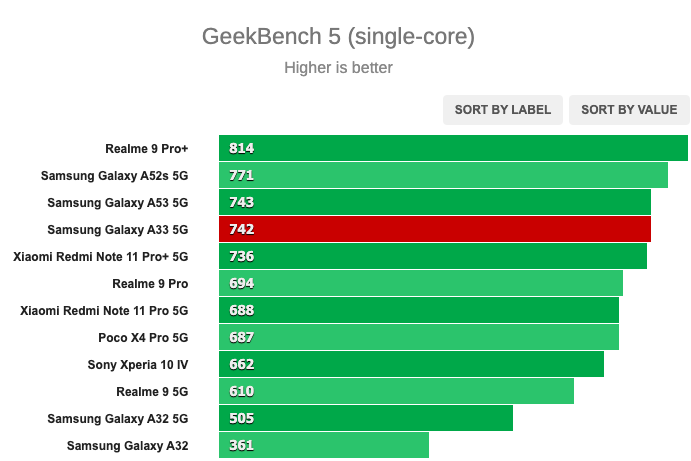
Task: Click the Poco X4 Pro 5G label
Action: tap(143, 338)
